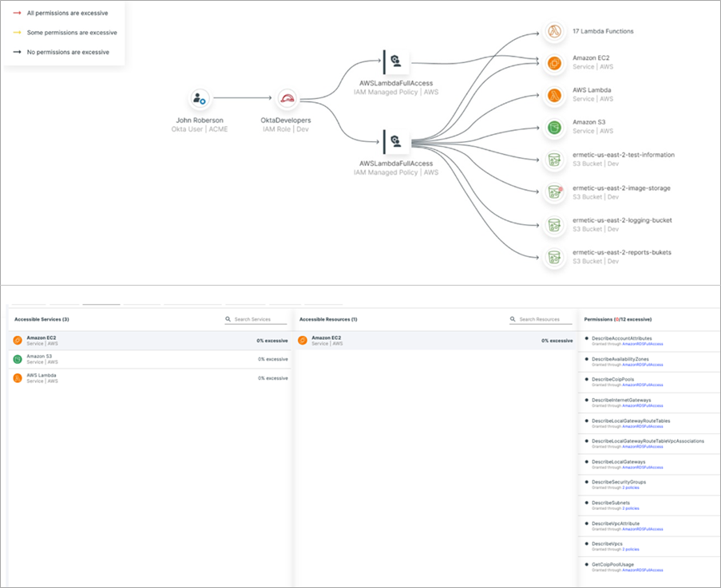The width and height of the screenshot is (721, 588).
Task: Select the ermetic-us-east-2-reports-bukets bucket icon
Action: tap(555, 257)
